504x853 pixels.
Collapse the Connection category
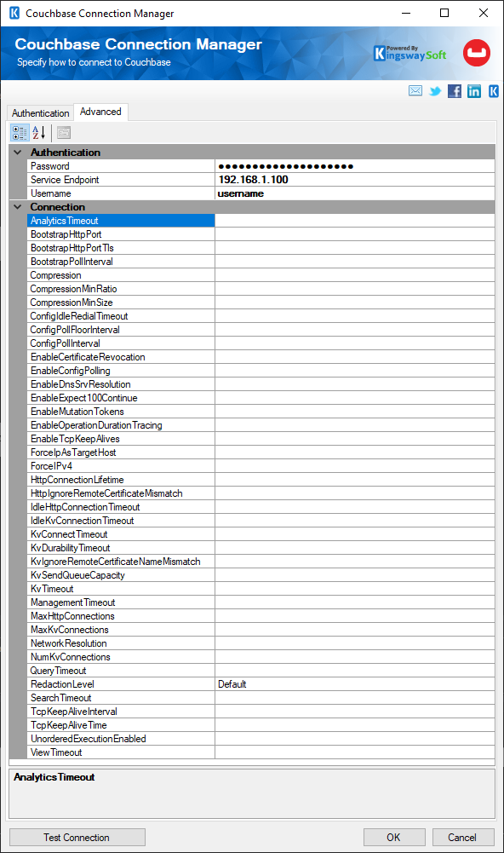click(18, 207)
